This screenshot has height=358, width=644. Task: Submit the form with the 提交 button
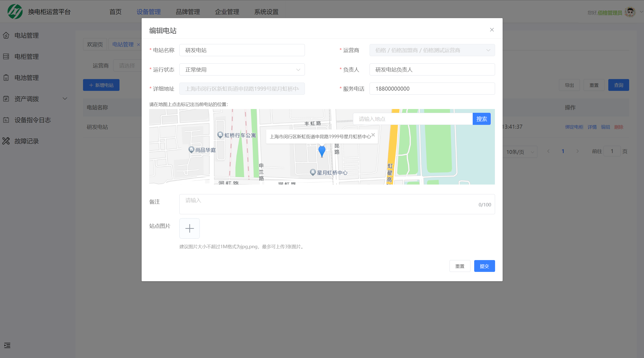click(484, 266)
